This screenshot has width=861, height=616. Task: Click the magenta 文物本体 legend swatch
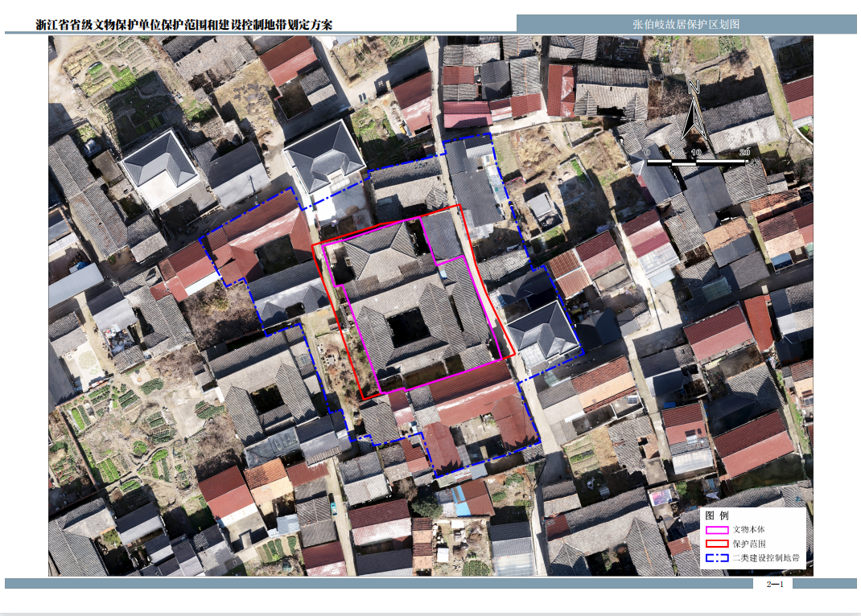(x=717, y=530)
